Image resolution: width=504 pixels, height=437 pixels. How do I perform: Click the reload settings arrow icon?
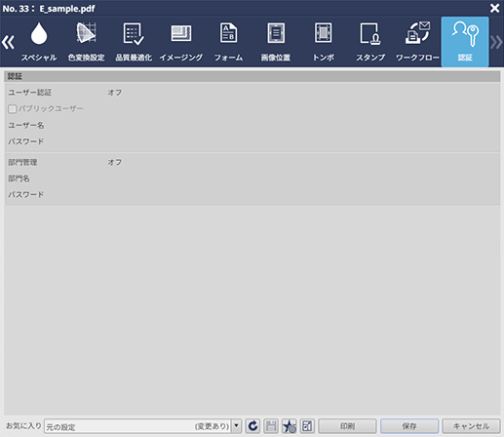click(252, 426)
